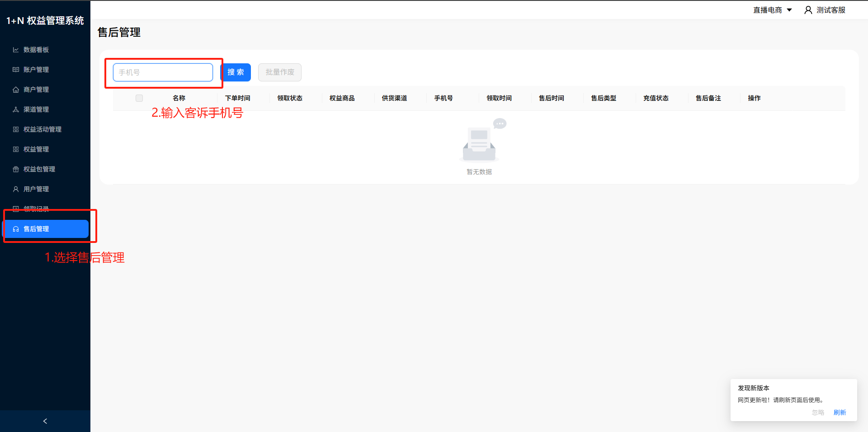Click the 商户管理 house icon
The height and width of the screenshot is (432, 868).
pyautogui.click(x=16, y=90)
